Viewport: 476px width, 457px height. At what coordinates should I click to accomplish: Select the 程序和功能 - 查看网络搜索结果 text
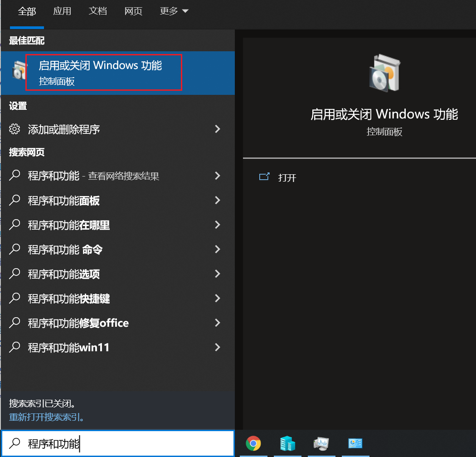coord(93,176)
